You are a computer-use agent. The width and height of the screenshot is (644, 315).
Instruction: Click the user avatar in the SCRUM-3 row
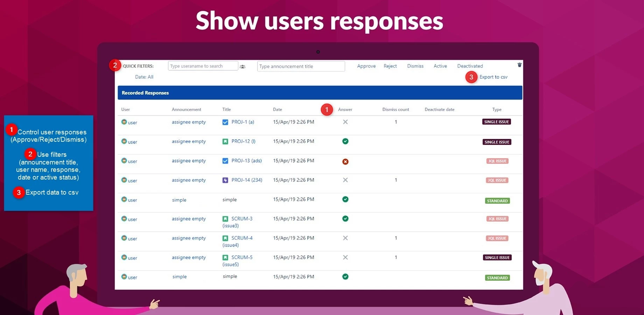coord(124,219)
